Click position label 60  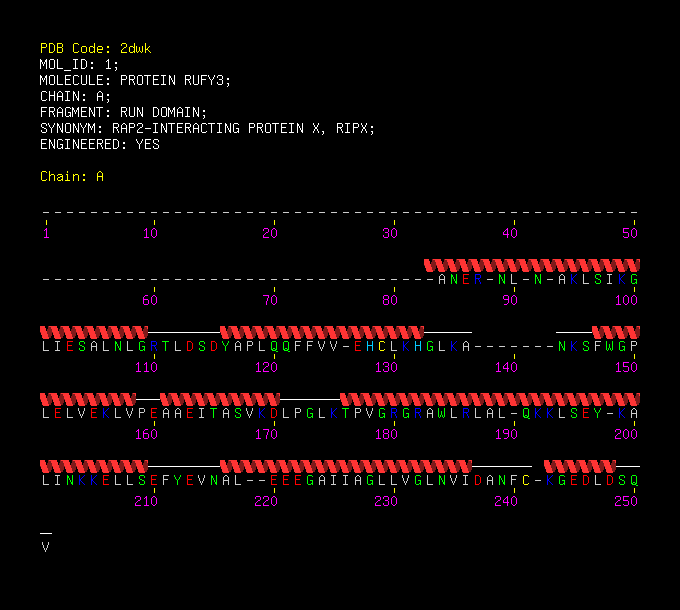point(150,300)
